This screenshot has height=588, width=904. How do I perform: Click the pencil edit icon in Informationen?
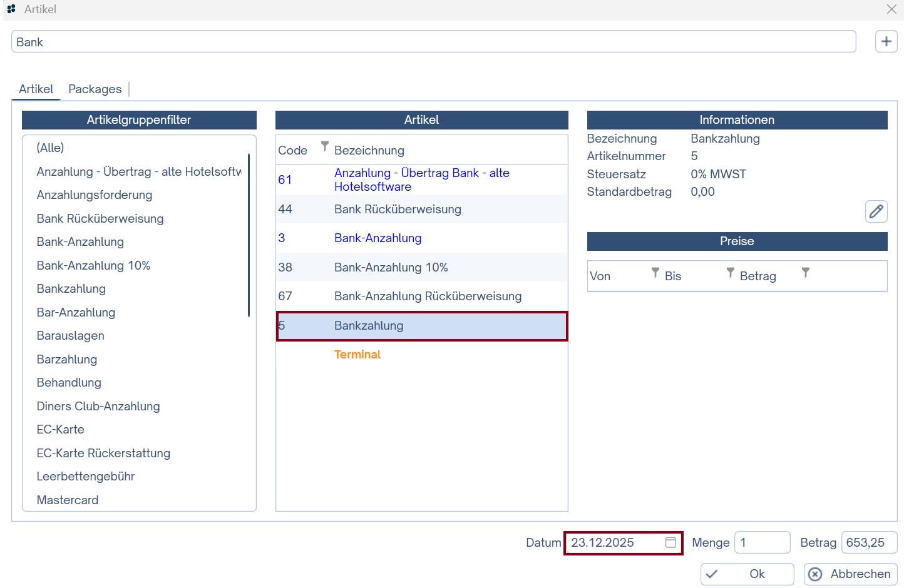(876, 211)
